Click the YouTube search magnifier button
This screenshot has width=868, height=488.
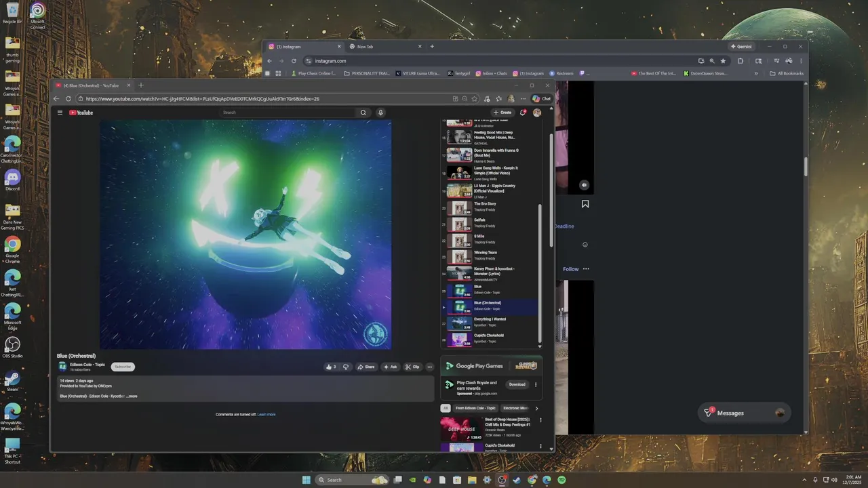tap(363, 113)
